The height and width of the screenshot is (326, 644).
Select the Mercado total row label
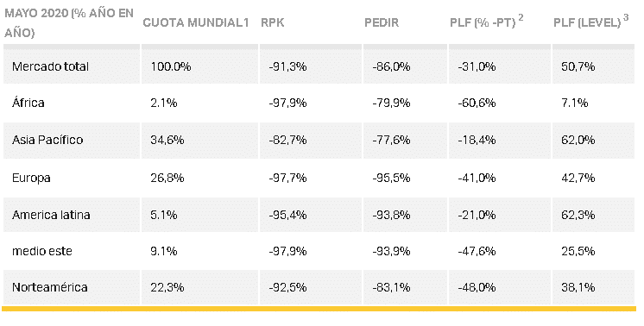[51, 66]
